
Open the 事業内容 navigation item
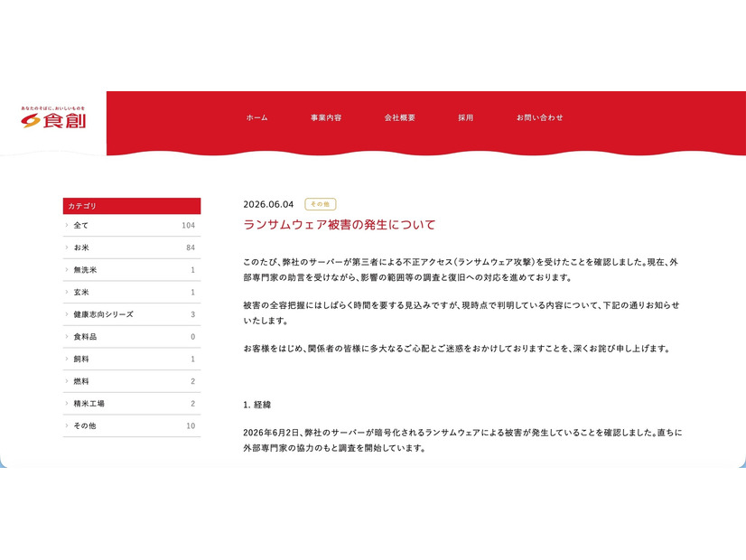[326, 117]
